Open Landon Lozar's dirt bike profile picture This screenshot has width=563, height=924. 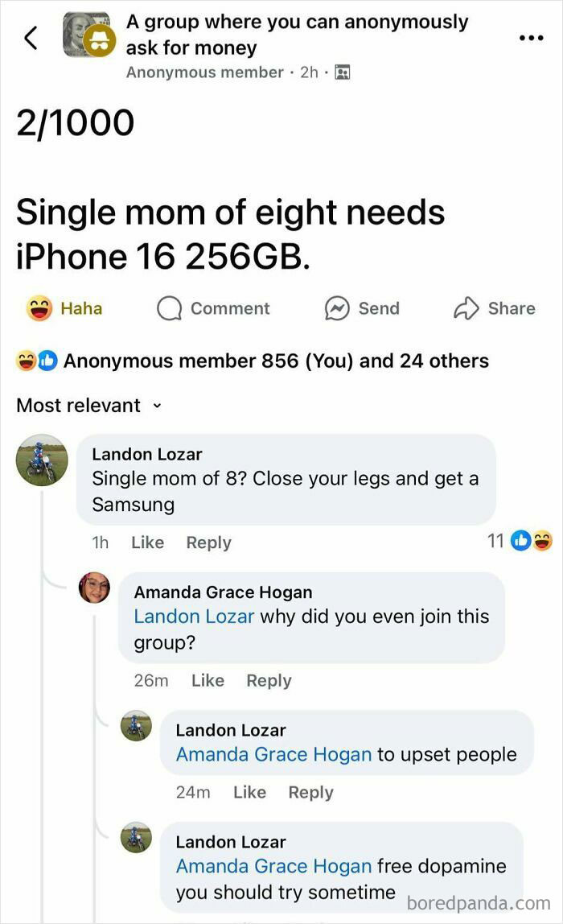42,460
